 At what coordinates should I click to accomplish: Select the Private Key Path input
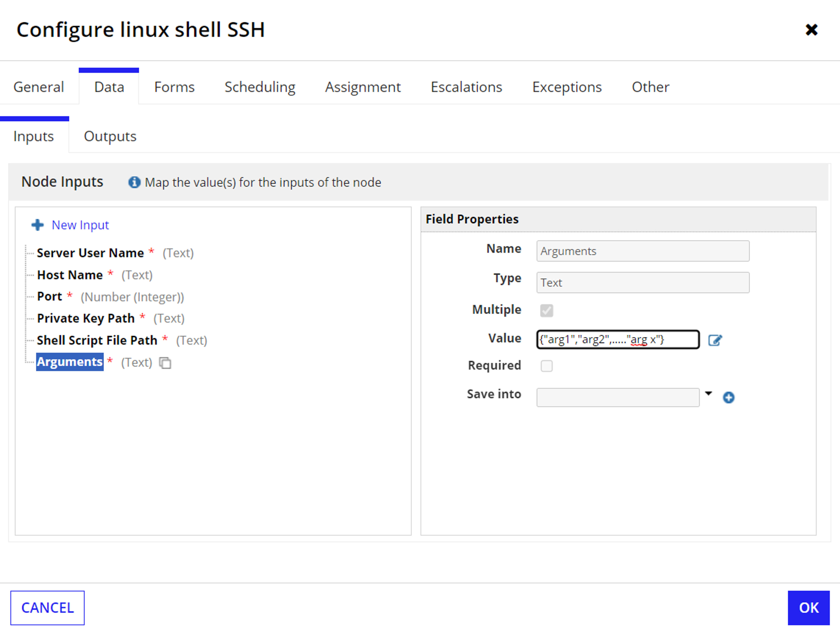86,318
